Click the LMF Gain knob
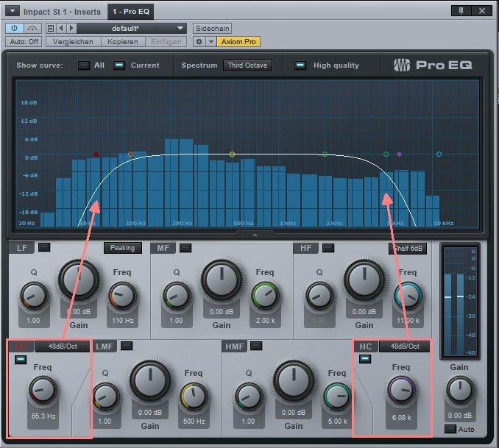This screenshot has height=448, width=499. [x=150, y=380]
